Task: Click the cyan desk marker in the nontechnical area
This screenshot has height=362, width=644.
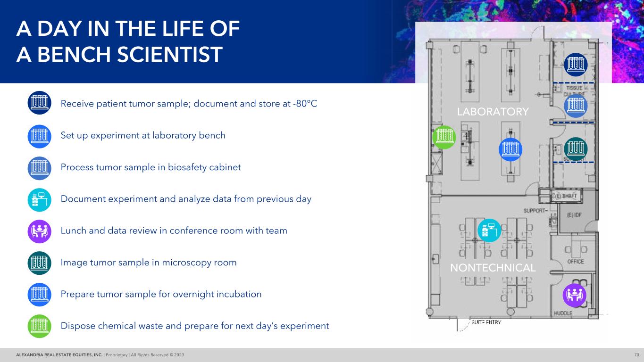Action: tap(489, 230)
